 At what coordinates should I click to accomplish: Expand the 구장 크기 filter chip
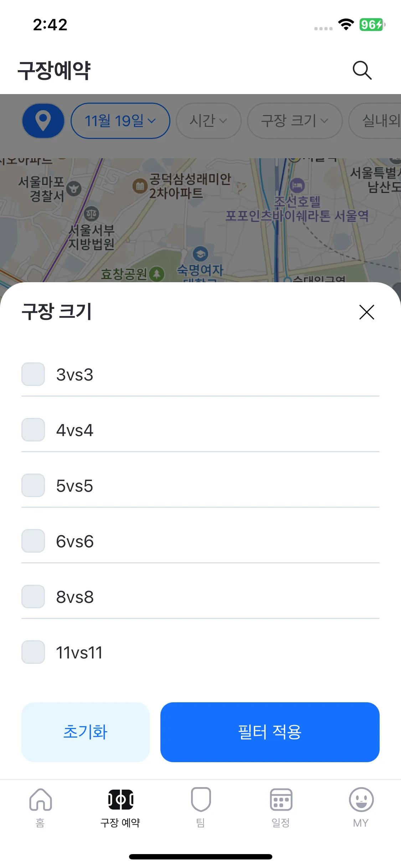point(294,121)
